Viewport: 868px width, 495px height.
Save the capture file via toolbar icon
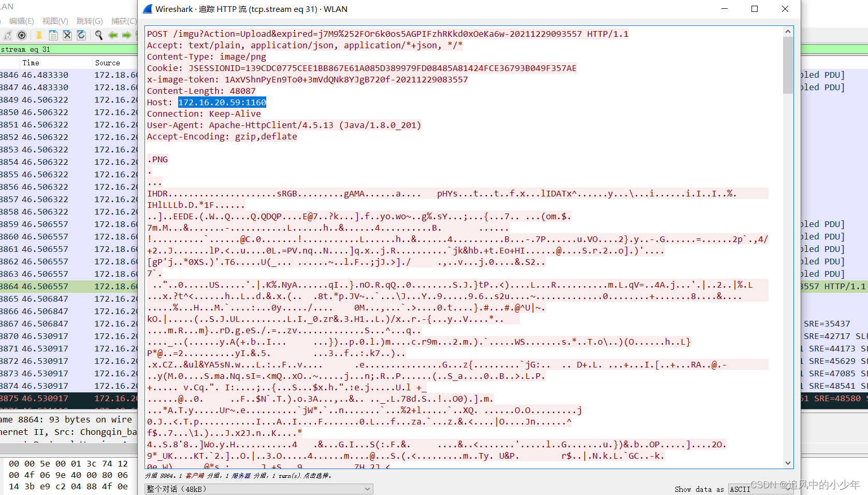point(53,35)
